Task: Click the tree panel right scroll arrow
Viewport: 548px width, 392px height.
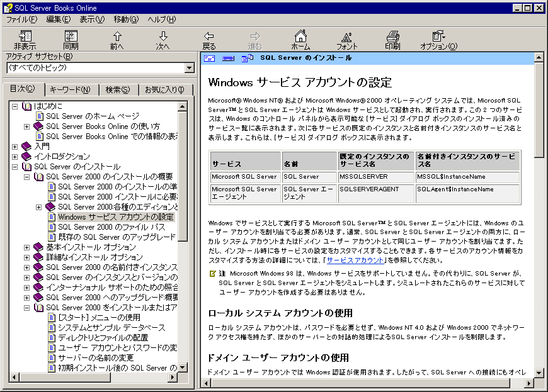Action: point(172,377)
